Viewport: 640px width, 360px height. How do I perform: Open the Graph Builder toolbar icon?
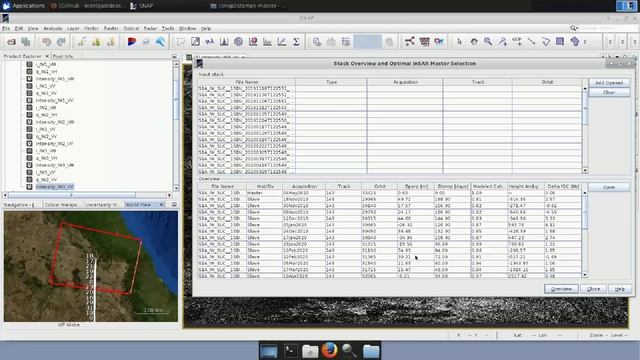[x=410, y=42]
